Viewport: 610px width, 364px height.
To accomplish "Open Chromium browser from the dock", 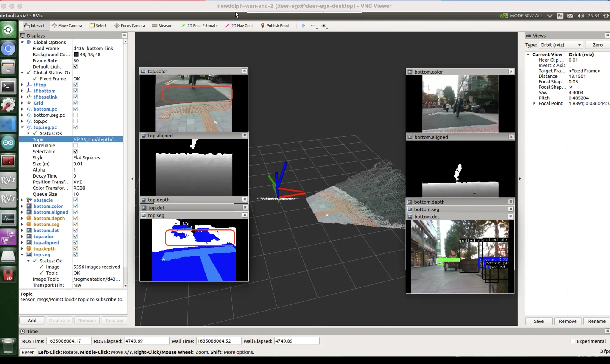I will 8,49.
